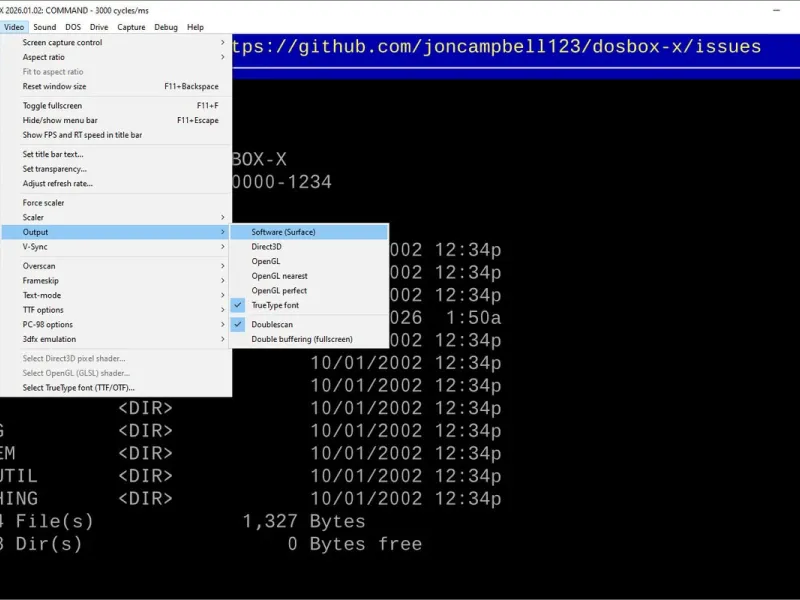The height and width of the screenshot is (600, 800).
Task: Open the Capture menu
Action: [131, 27]
